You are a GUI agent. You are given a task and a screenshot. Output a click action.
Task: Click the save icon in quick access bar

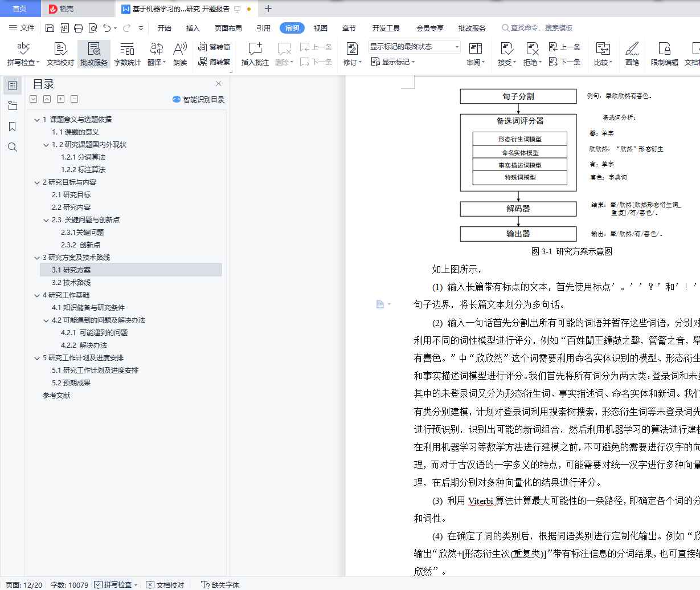point(50,28)
